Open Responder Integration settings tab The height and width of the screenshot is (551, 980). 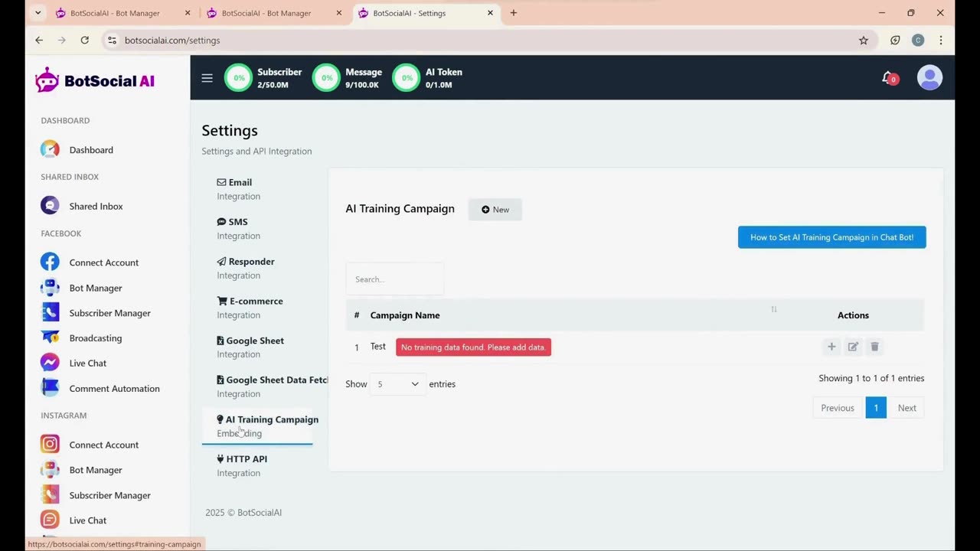(257, 268)
